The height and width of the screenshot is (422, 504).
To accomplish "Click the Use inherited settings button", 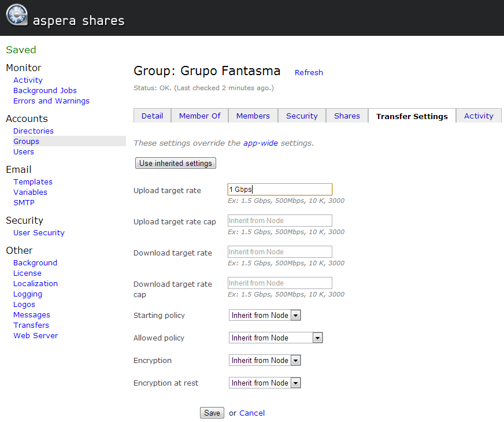I will 176,163.
